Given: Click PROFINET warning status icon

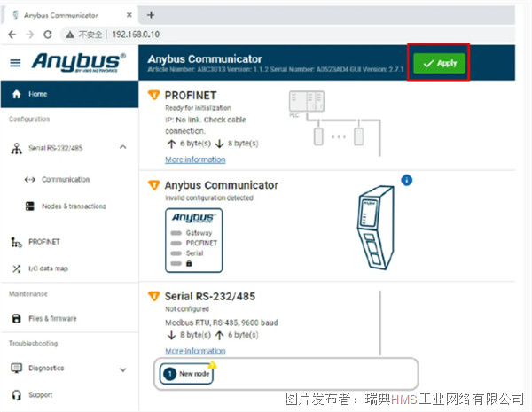Looking at the screenshot, I should coord(154,96).
